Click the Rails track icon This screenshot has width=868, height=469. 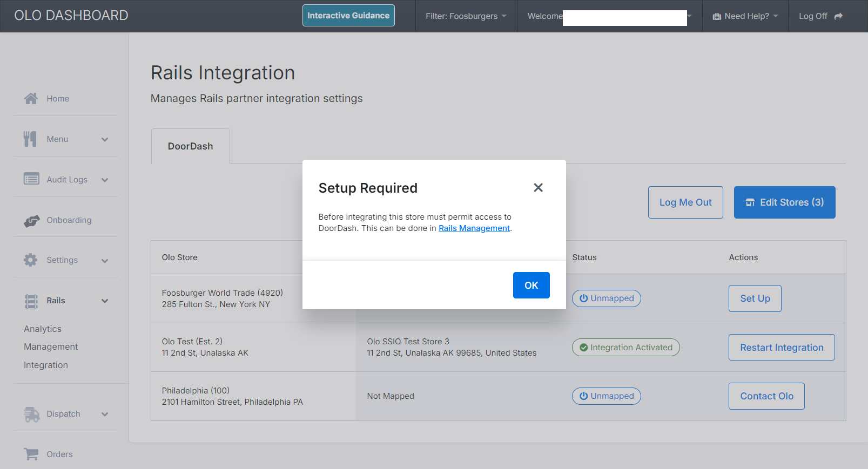point(31,301)
